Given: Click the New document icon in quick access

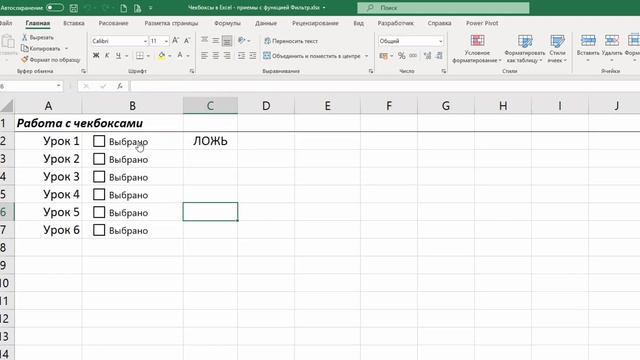Looking at the screenshot, I should click(x=124, y=8).
